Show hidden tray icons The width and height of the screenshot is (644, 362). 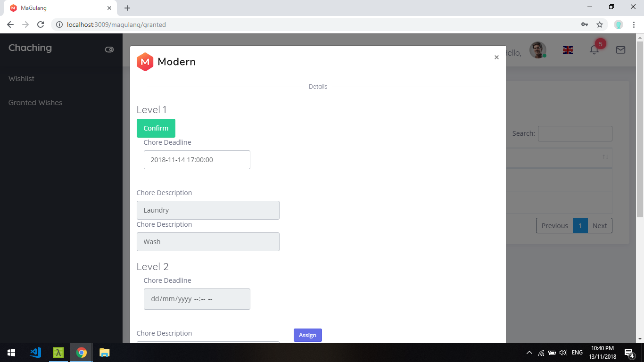pyautogui.click(x=529, y=353)
